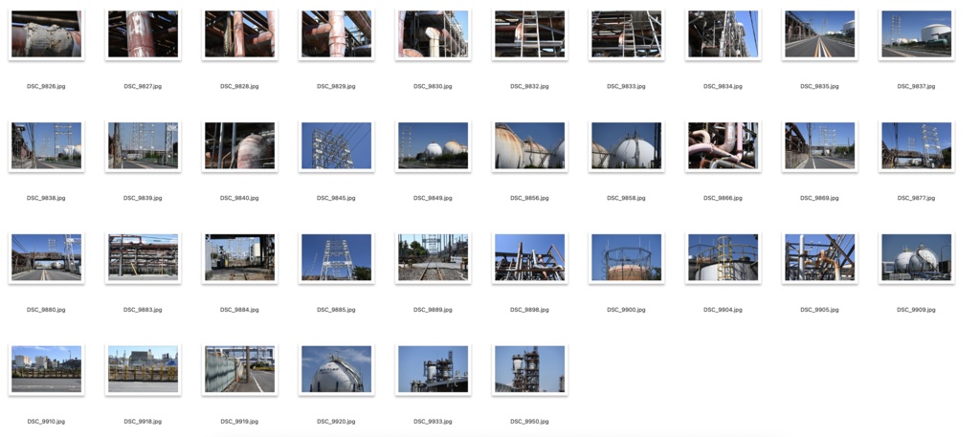Select the DSC_9837.jpg thumbnail
The width and height of the screenshot is (980, 437).
(916, 34)
